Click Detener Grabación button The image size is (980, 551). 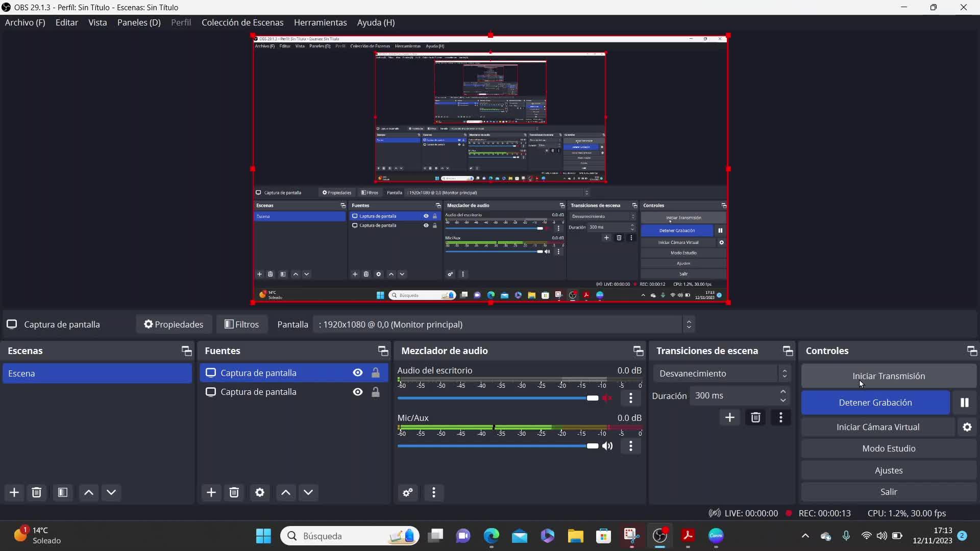point(875,403)
